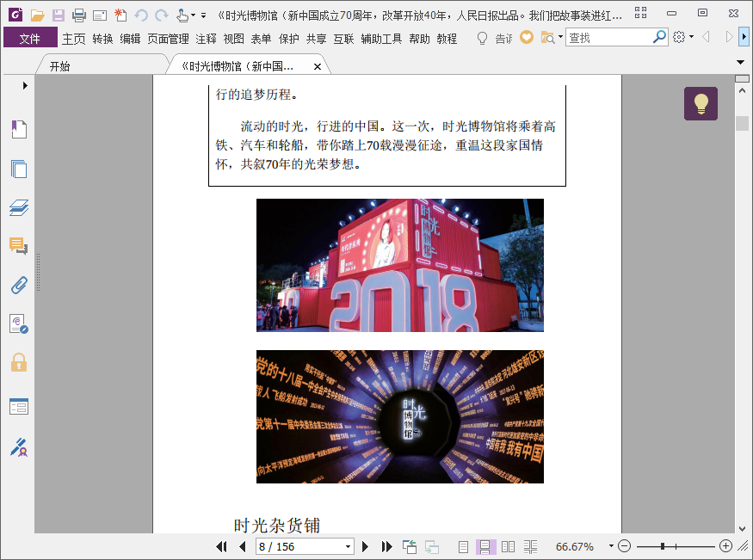
Task: Go to next search result arrow
Action: pyautogui.click(x=729, y=37)
